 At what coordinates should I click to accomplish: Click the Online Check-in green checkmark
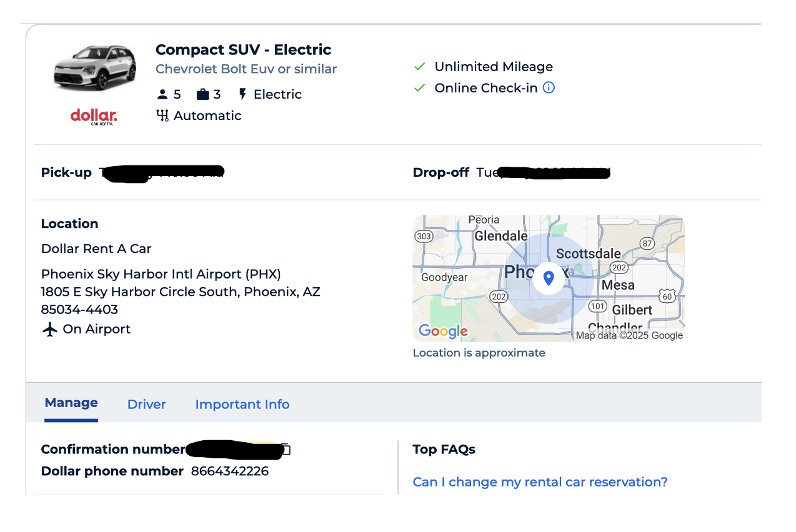(420, 88)
